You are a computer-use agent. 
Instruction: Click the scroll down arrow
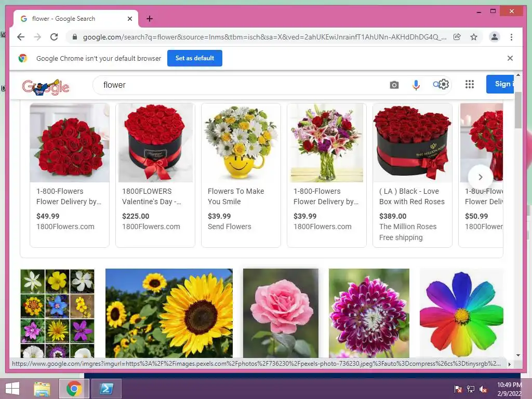coord(518,355)
